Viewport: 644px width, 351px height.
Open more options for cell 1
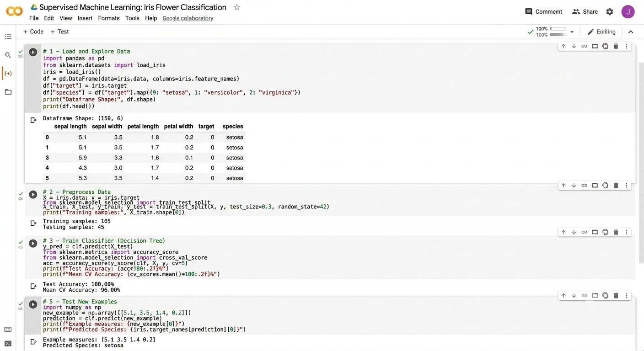coord(627,46)
